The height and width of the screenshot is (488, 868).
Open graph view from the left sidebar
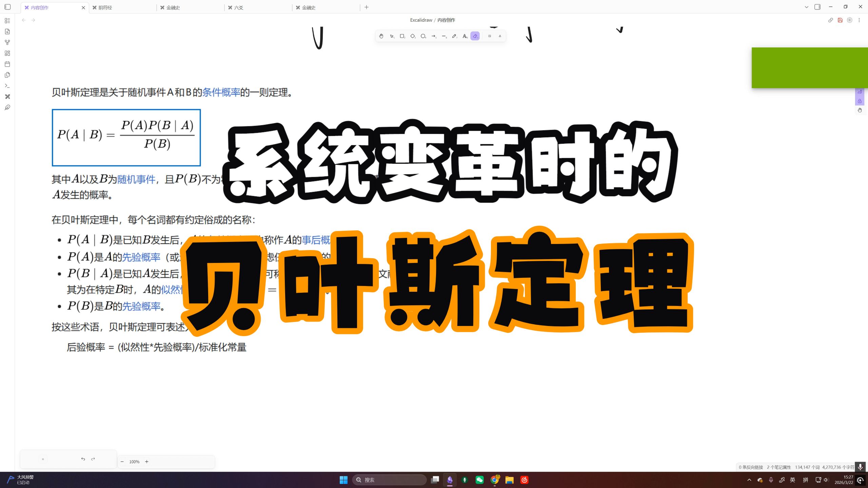click(x=7, y=42)
